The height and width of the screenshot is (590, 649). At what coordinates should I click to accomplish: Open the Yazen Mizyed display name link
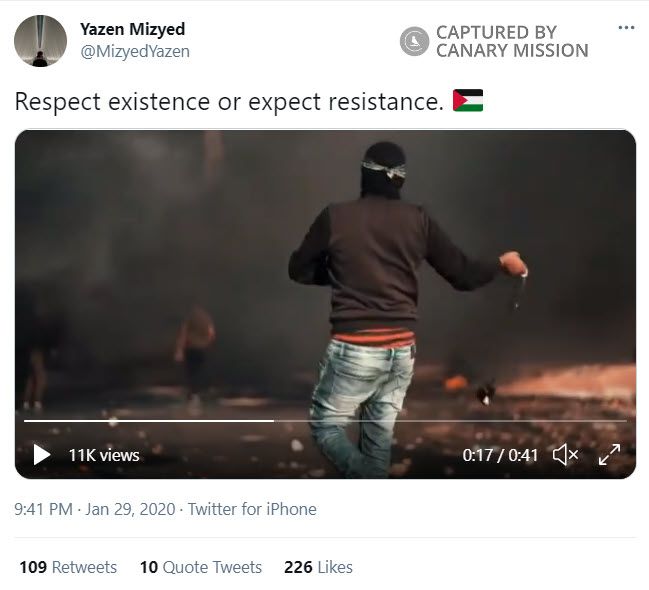[x=132, y=29]
